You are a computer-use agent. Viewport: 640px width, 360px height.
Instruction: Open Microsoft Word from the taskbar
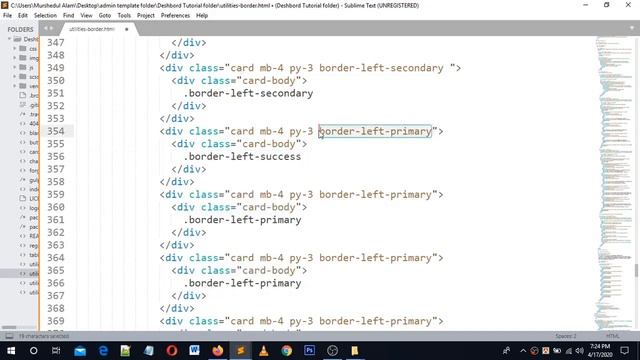click(x=195, y=351)
